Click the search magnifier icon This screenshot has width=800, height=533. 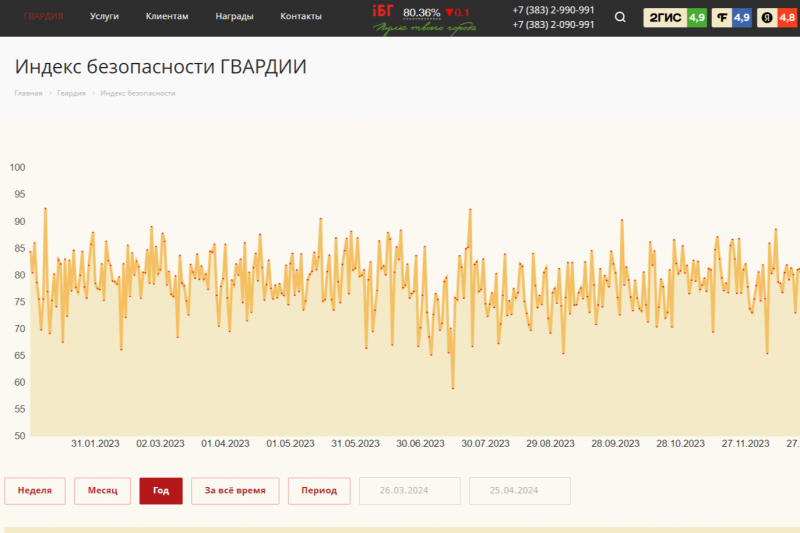[x=621, y=17]
